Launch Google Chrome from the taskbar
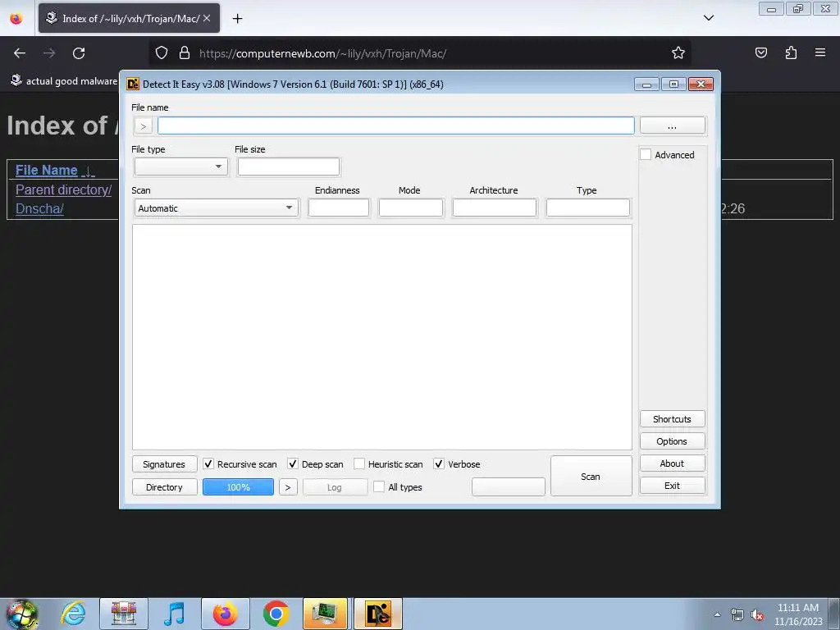Viewport: 840px width, 630px height. (x=276, y=614)
